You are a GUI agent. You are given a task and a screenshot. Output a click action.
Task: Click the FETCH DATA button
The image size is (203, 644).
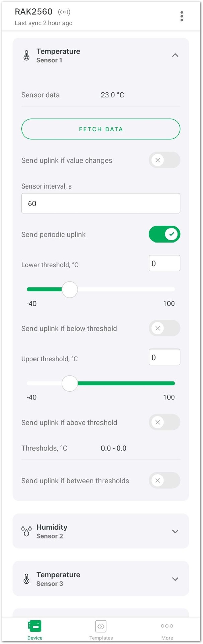coord(101,129)
